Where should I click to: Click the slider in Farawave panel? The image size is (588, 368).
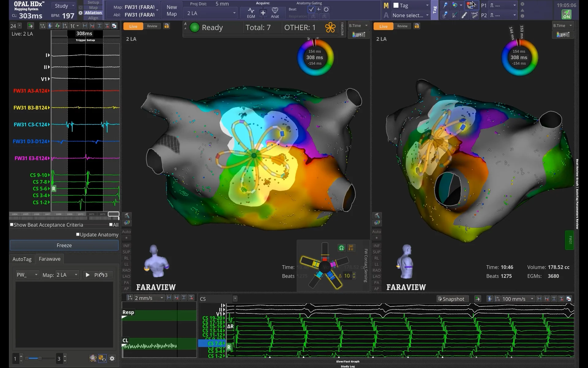pos(40,358)
